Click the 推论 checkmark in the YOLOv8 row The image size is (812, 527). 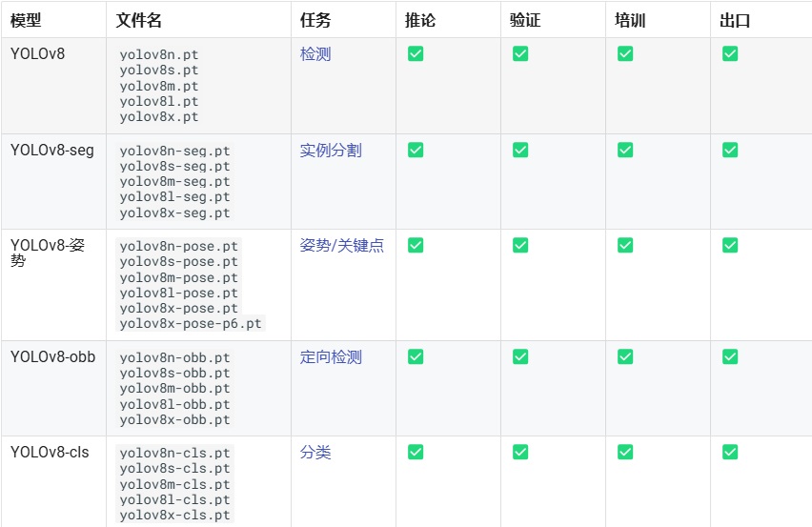click(416, 53)
